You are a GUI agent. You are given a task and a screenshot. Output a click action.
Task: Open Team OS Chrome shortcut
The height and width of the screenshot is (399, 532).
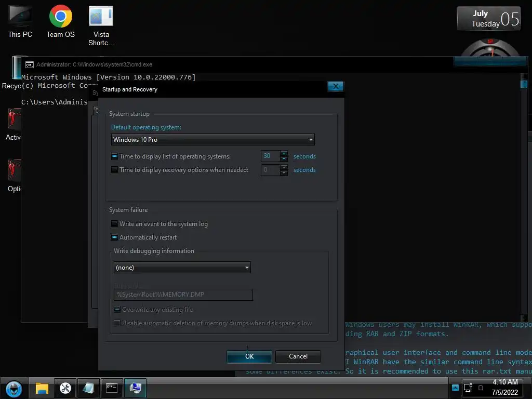click(x=60, y=21)
